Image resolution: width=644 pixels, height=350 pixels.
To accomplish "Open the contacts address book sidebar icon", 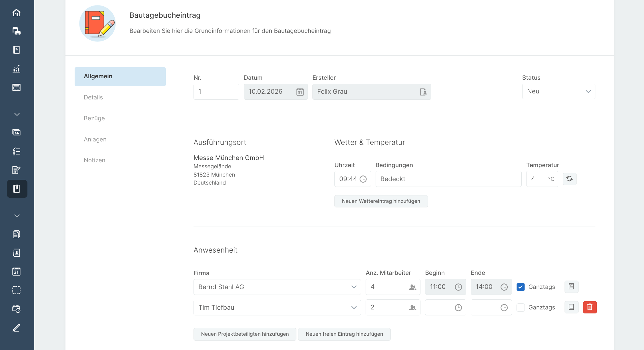I will [x=17, y=253].
